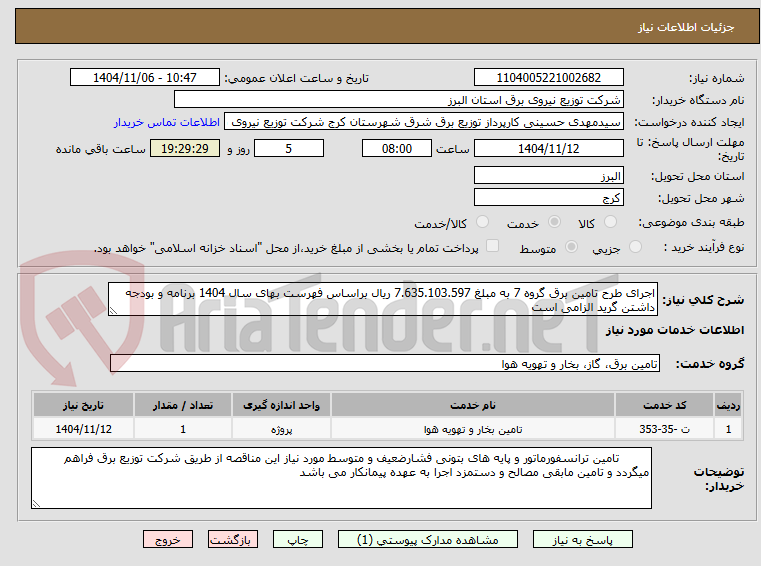
Task: Select the خدمت radio button
Action: click(554, 222)
